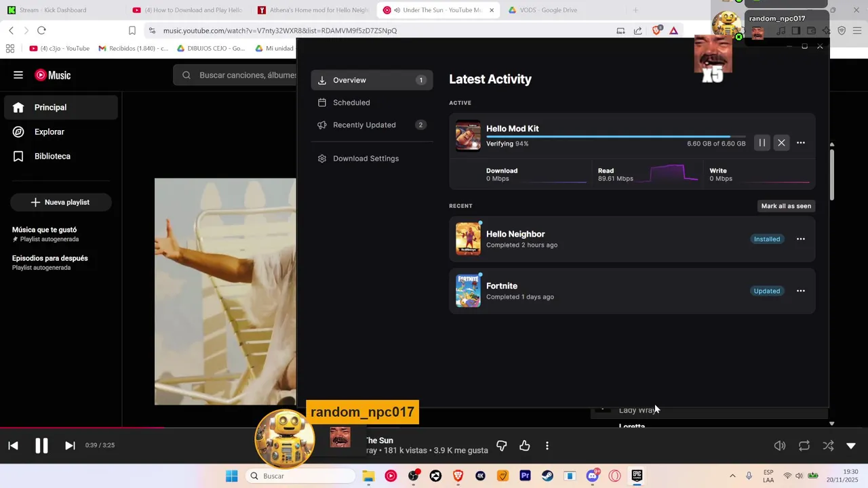This screenshot has height=488, width=868.
Task: Collapse the player page with down arrow
Action: (x=851, y=445)
